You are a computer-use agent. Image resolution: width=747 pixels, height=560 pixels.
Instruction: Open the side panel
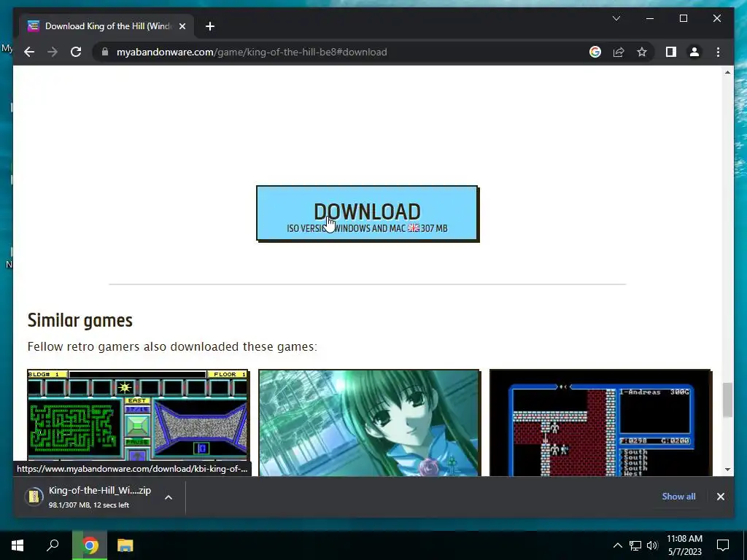pyautogui.click(x=671, y=52)
